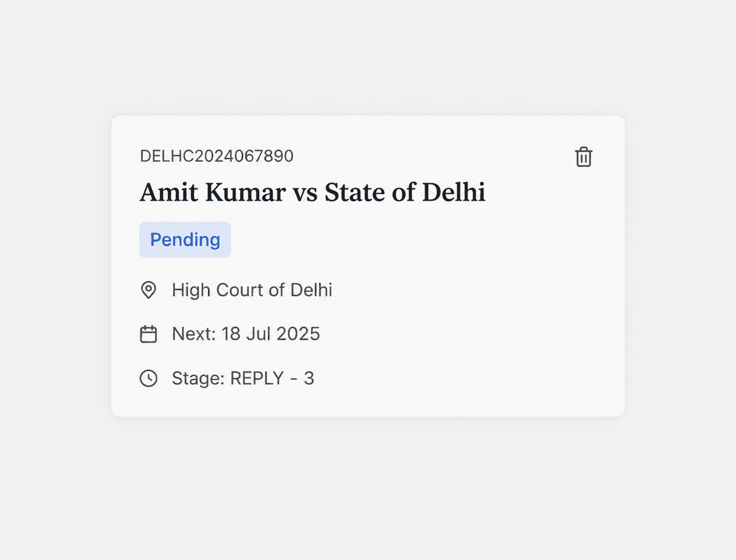Click State of Delhi in the case title
The width and height of the screenshot is (736, 560).
pos(405,192)
